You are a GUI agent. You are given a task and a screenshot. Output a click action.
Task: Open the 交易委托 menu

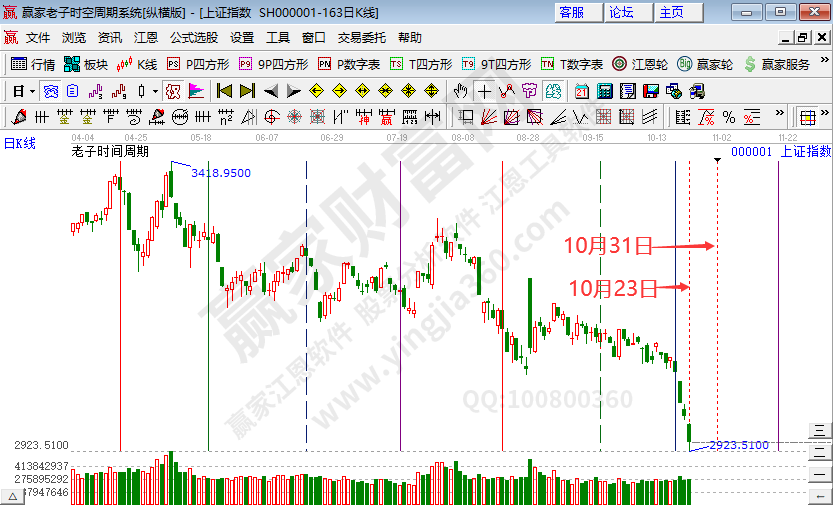click(x=361, y=38)
